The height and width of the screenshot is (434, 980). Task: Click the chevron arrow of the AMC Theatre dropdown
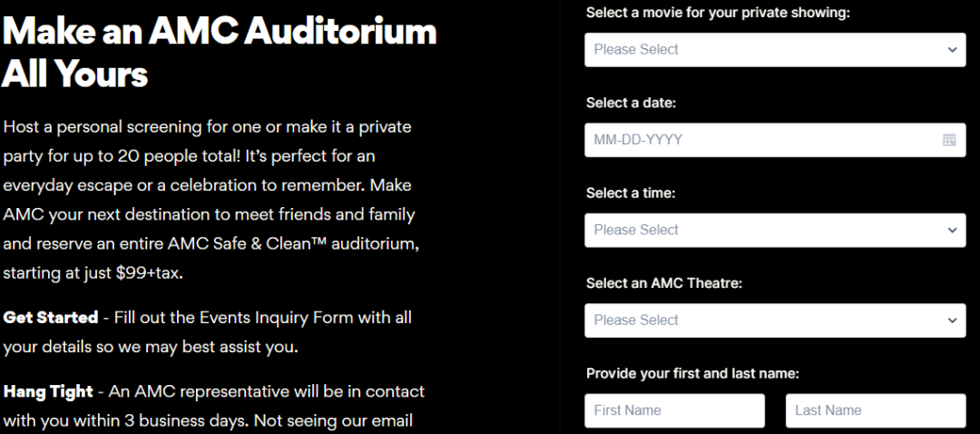(x=952, y=320)
